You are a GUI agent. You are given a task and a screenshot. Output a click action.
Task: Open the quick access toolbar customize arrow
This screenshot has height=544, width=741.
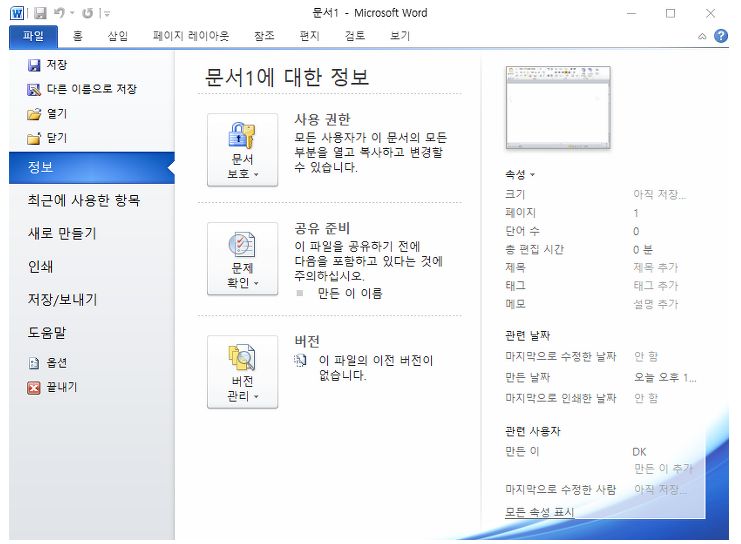pos(107,14)
